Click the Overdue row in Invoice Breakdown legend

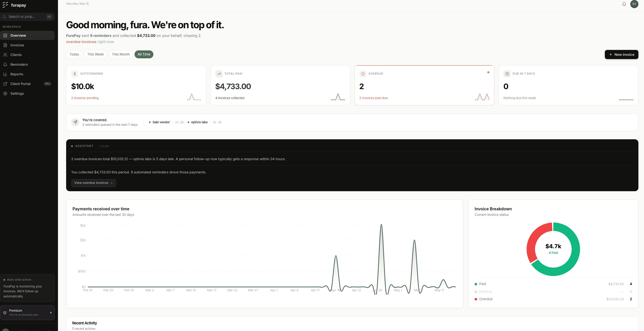[x=553, y=299]
